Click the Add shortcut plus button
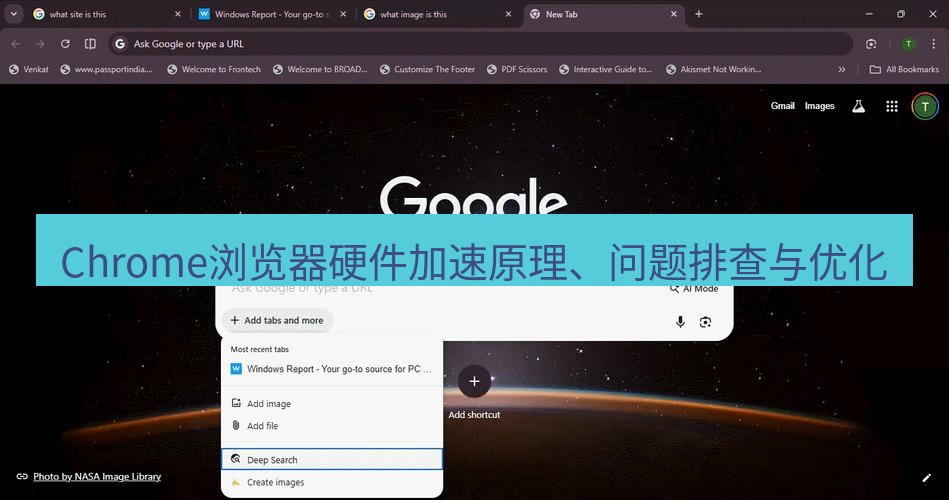 coord(474,381)
